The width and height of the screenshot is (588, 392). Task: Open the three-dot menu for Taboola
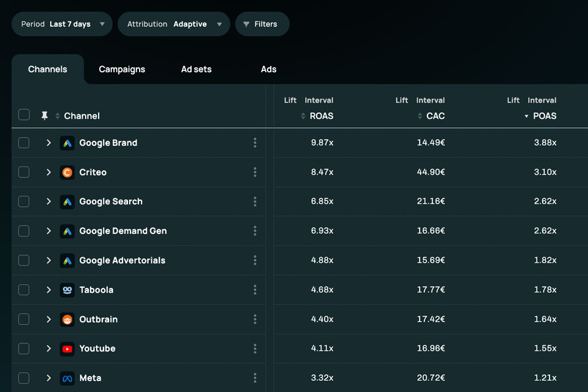pos(255,290)
